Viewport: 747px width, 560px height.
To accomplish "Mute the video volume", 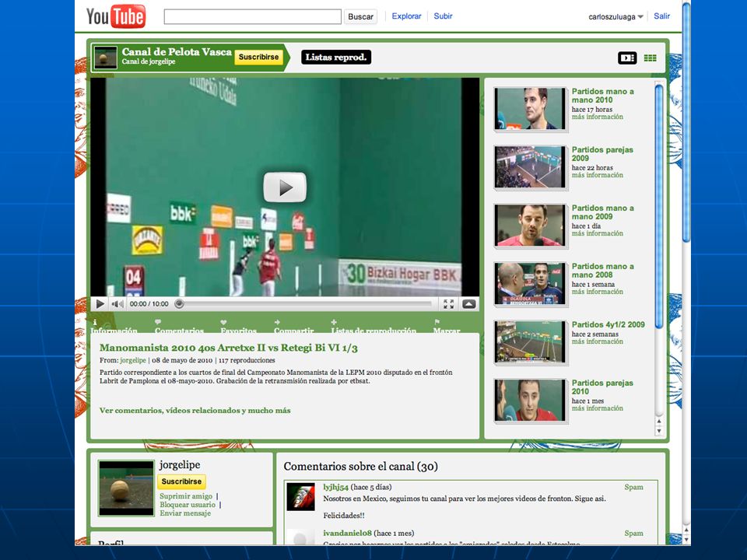I will (117, 304).
